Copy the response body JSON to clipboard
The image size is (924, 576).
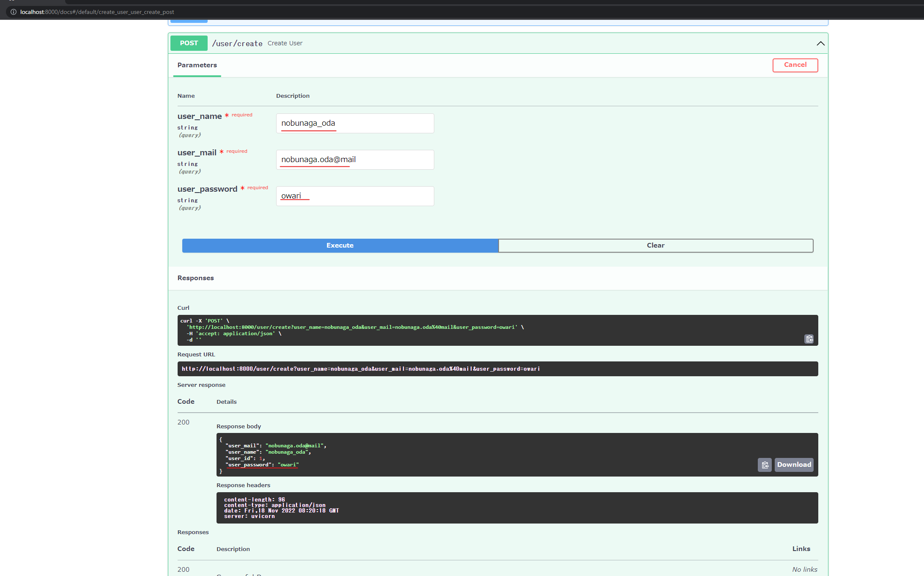point(765,465)
